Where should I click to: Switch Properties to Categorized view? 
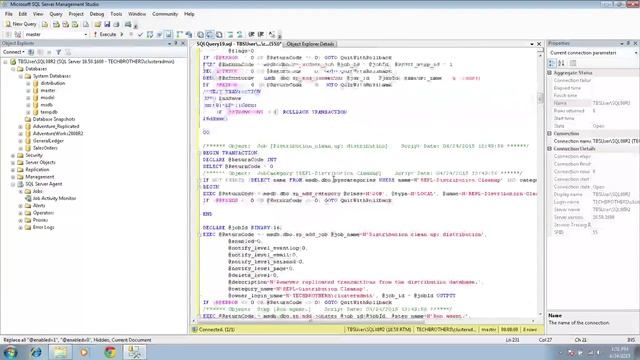point(552,63)
